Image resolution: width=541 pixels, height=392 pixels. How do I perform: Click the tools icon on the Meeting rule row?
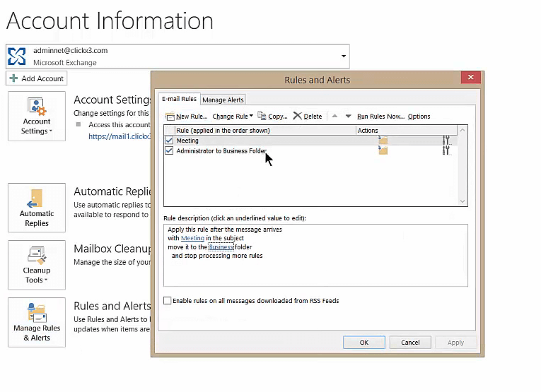pyautogui.click(x=446, y=141)
